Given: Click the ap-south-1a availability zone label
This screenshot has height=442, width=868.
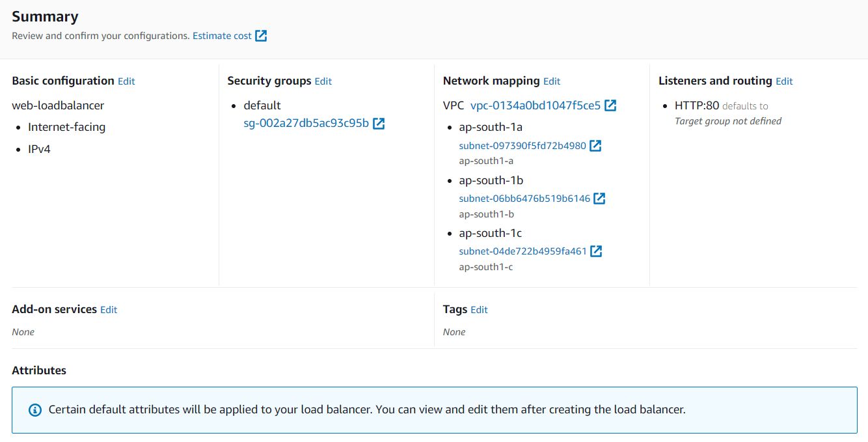Looking at the screenshot, I should (491, 127).
